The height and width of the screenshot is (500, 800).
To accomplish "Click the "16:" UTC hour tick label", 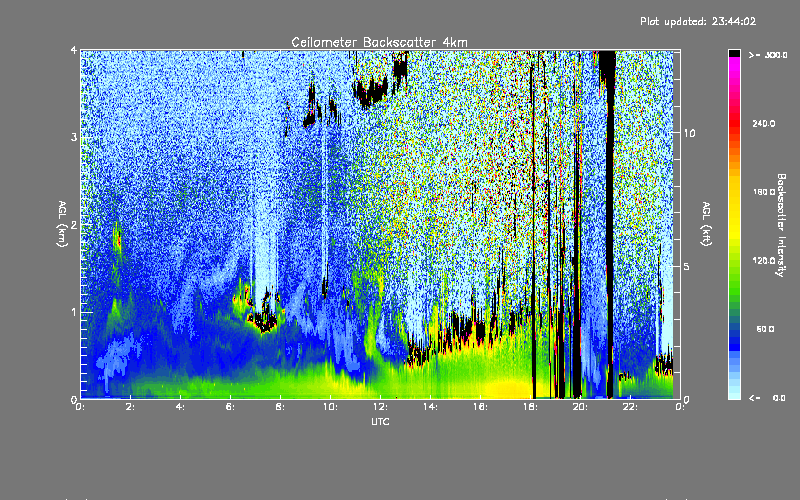I will click(480, 407).
